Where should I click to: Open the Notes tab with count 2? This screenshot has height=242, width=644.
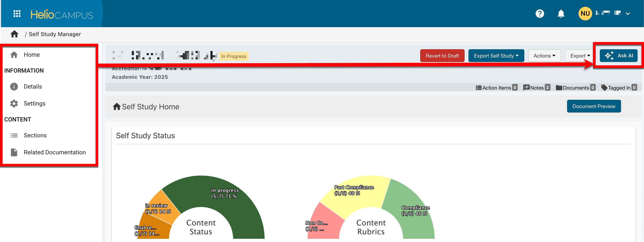(536, 88)
